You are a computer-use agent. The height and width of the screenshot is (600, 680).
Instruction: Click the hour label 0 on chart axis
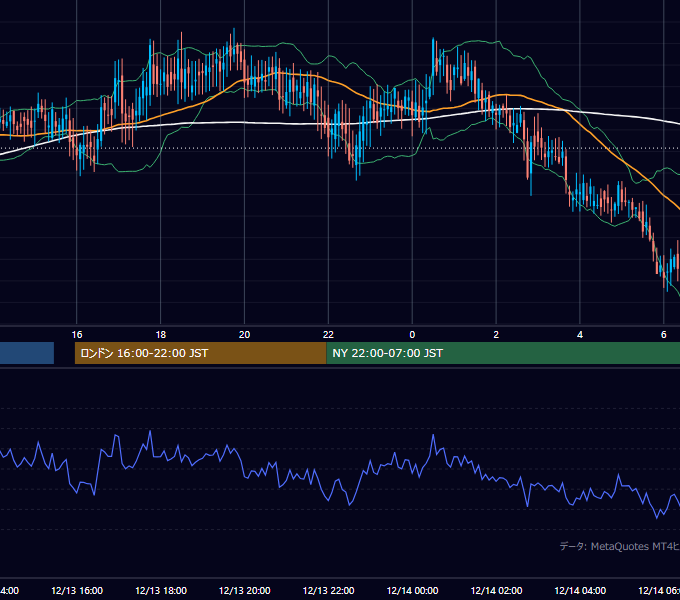pos(412,335)
